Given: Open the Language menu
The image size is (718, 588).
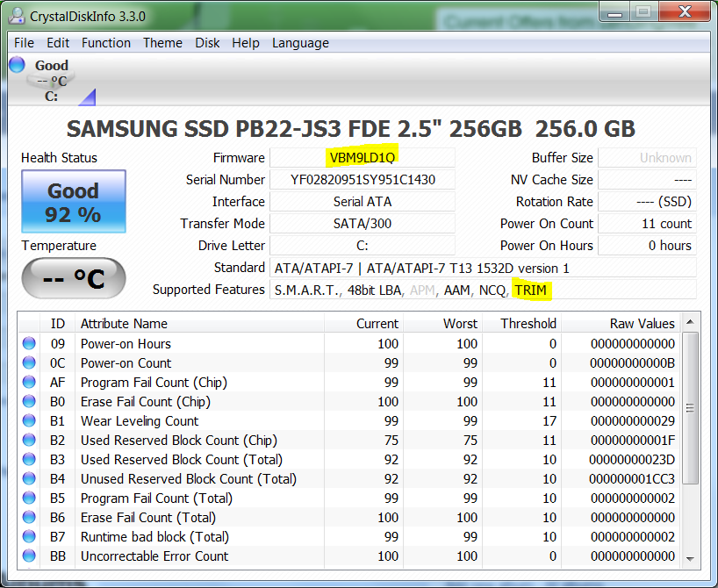Looking at the screenshot, I should click(300, 43).
